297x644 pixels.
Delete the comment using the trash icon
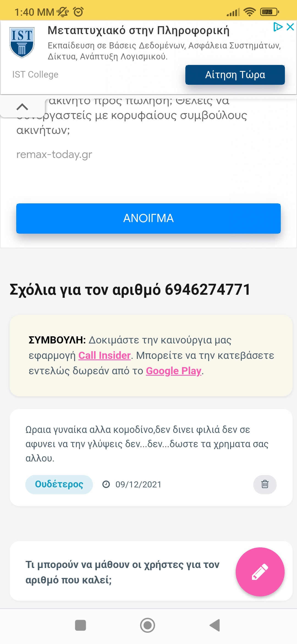pyautogui.click(x=265, y=484)
